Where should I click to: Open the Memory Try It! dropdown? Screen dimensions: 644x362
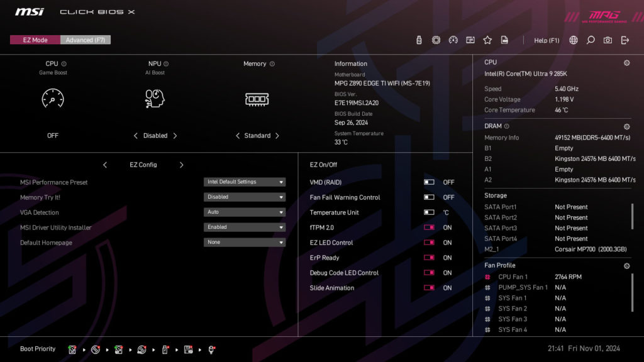click(244, 197)
